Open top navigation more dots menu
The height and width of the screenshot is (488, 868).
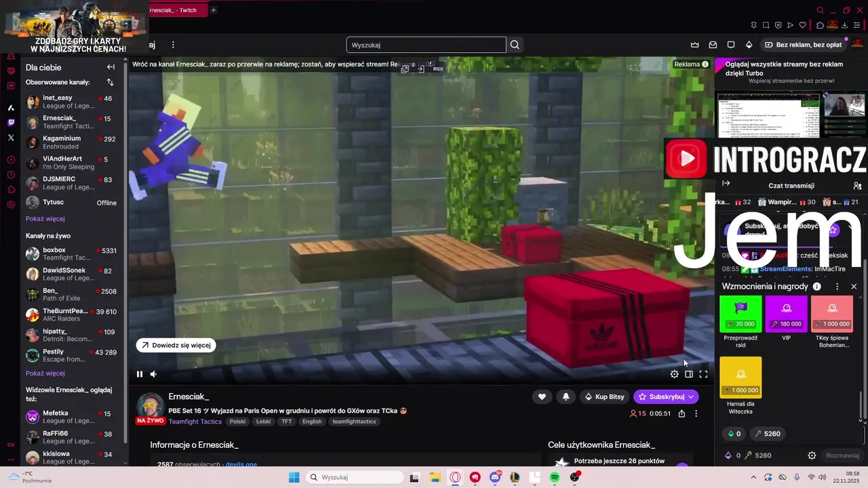tap(173, 45)
